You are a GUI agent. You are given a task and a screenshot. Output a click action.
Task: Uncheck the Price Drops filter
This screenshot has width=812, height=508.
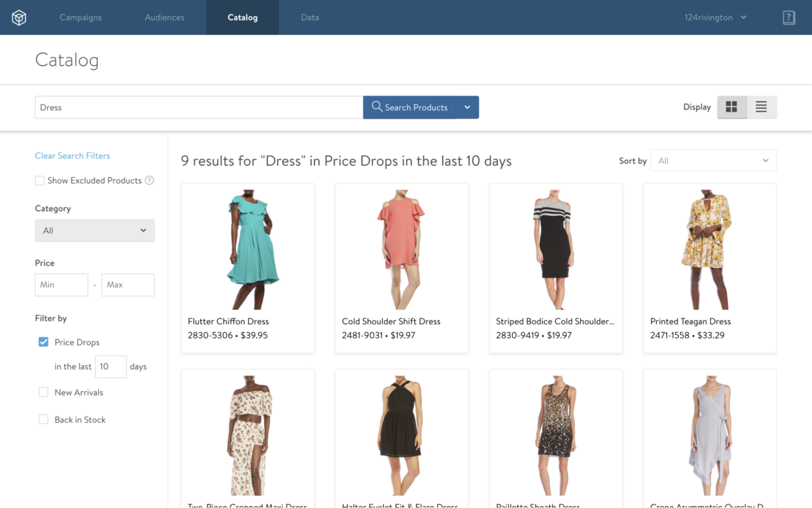[44, 342]
